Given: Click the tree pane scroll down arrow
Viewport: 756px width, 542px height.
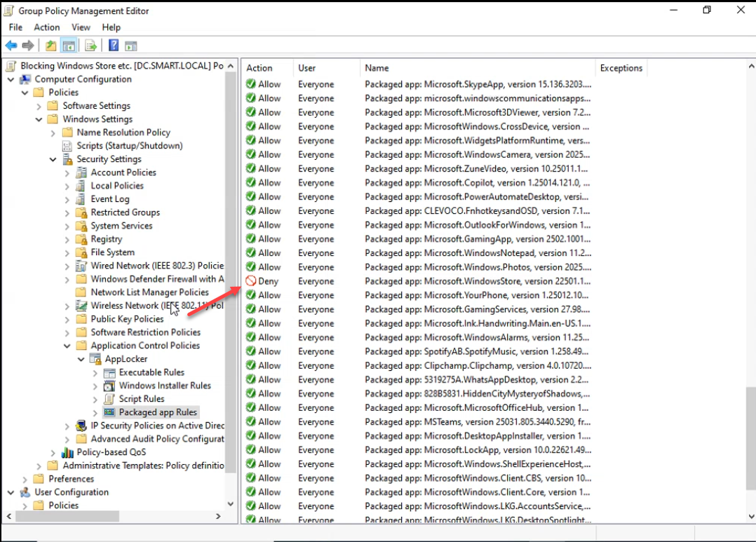Looking at the screenshot, I should coord(231,504).
